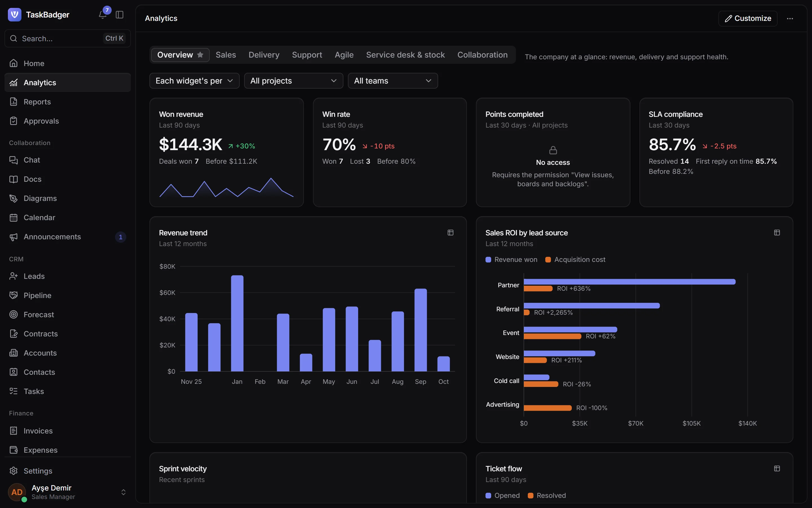Open the Forecast page
This screenshot has width=812, height=508.
pyautogui.click(x=68, y=314)
